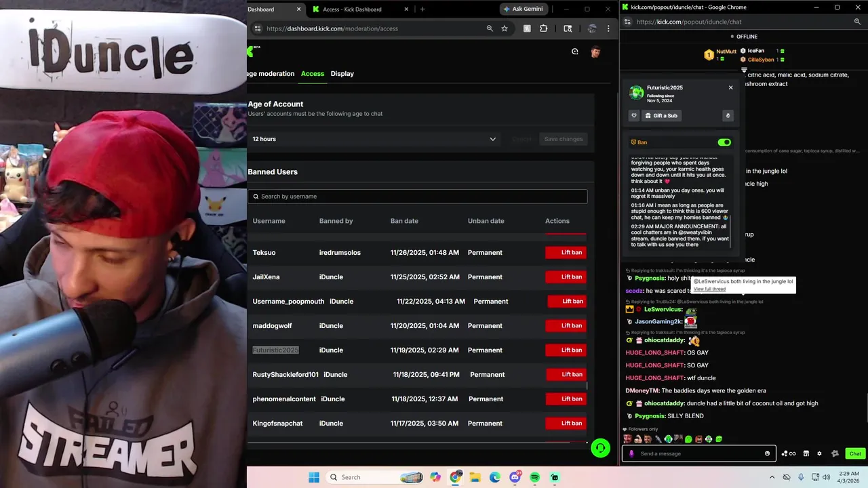
Task: Click Gift a Sub button
Action: coord(661,115)
